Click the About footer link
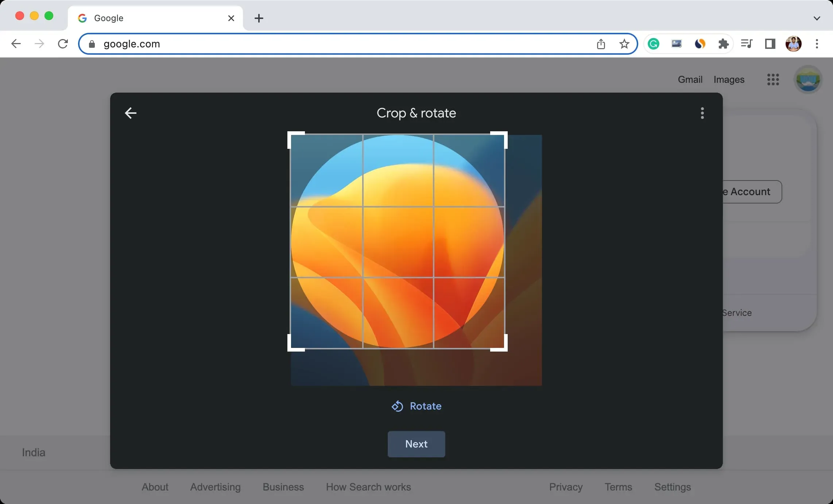The height and width of the screenshot is (504, 833). tap(155, 487)
